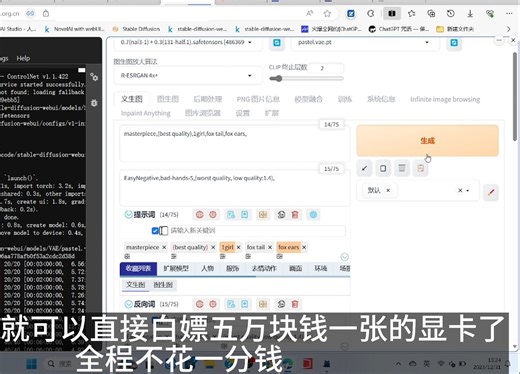This screenshot has height=374, width=520.
Task: Open the history icon in the 反向词 row
Action: [281, 304]
